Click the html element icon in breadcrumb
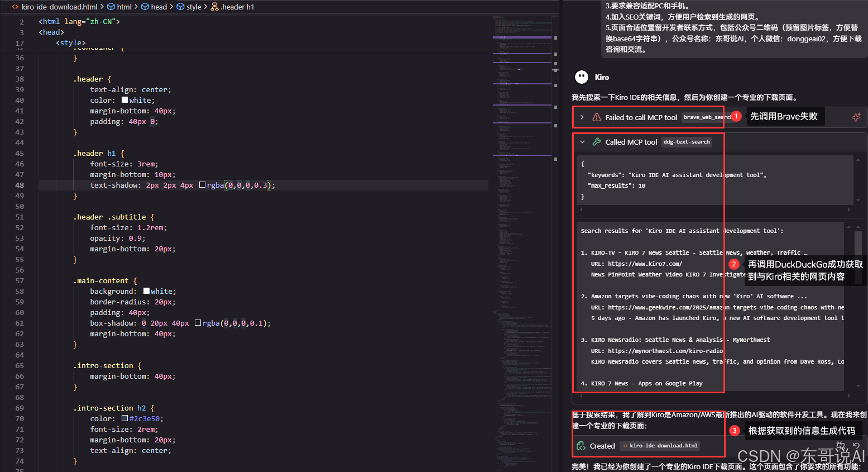The height and width of the screenshot is (472, 868). click(111, 7)
